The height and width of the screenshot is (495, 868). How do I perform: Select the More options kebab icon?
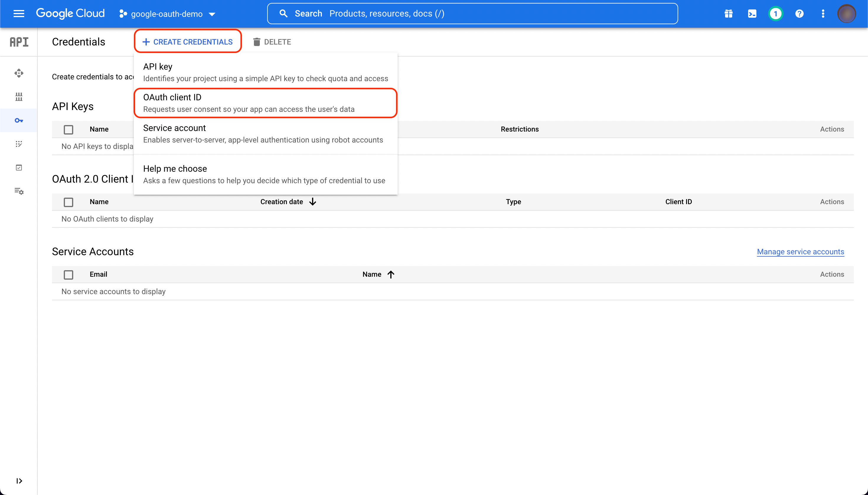(823, 14)
